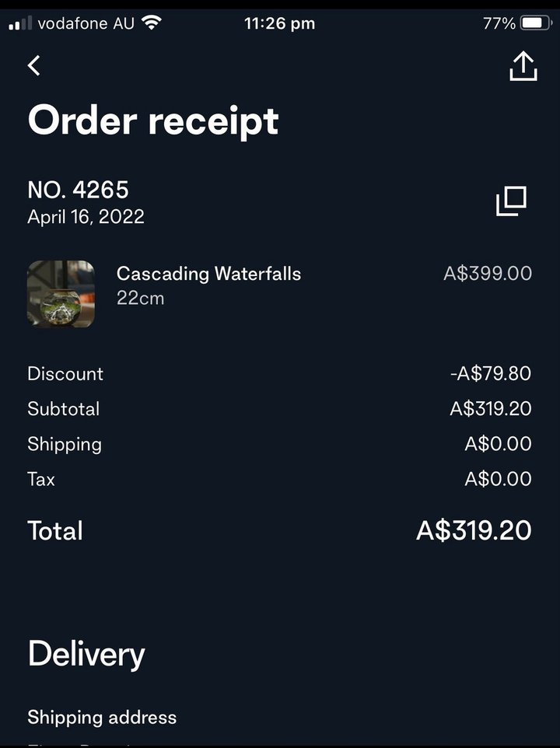
Task: Tap the battery indicator icon
Action: (x=536, y=23)
